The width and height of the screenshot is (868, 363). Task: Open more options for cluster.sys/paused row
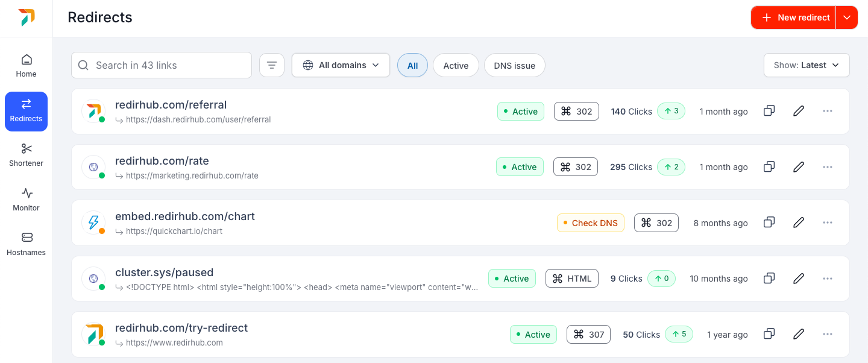click(827, 278)
